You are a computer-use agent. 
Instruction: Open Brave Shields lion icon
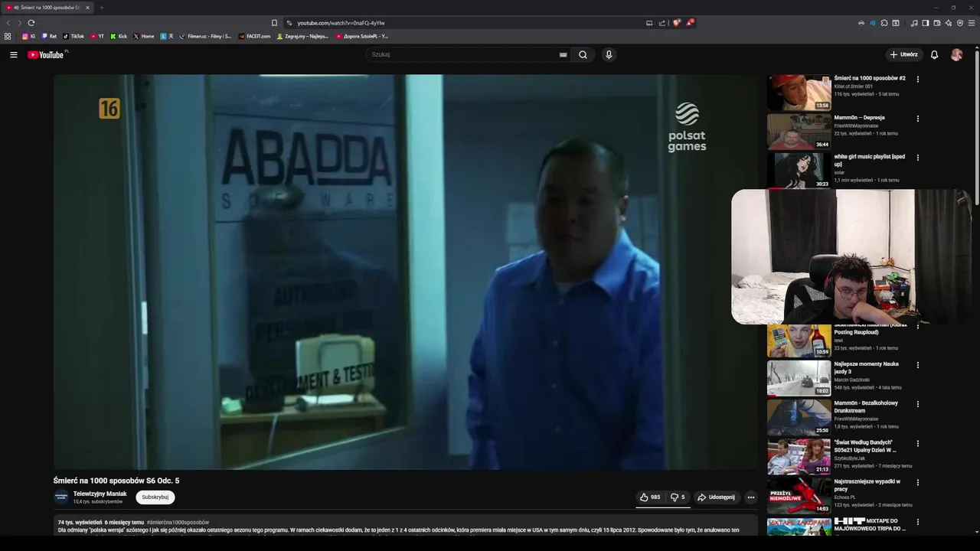[x=676, y=23]
